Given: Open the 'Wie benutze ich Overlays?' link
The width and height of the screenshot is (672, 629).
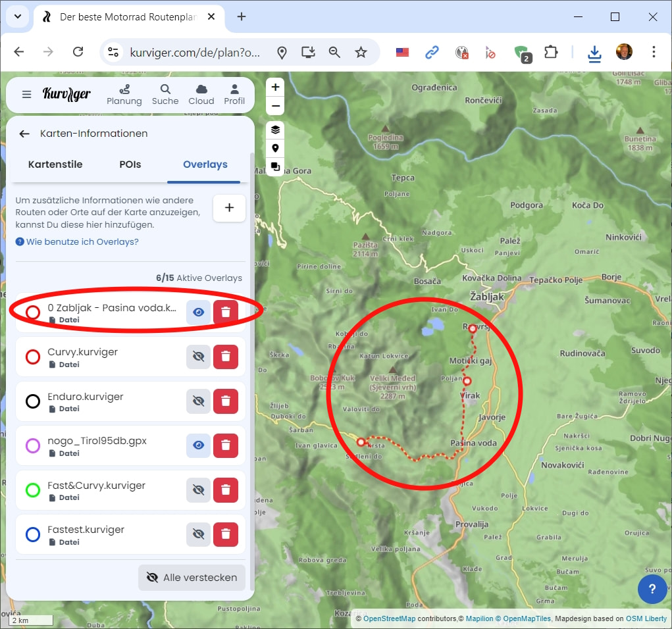Looking at the screenshot, I should [82, 242].
